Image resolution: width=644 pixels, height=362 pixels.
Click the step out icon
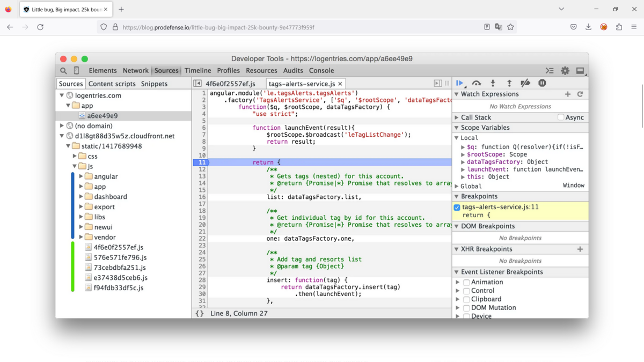pos(509,83)
